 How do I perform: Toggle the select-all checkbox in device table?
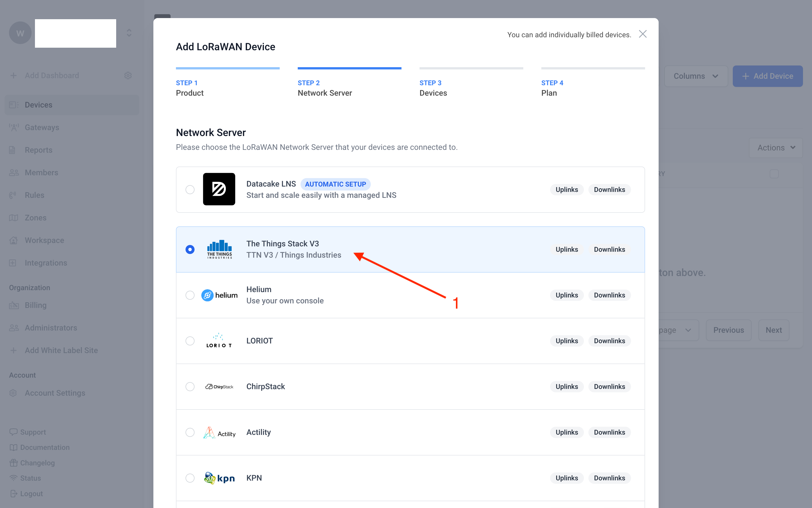pos(774,174)
